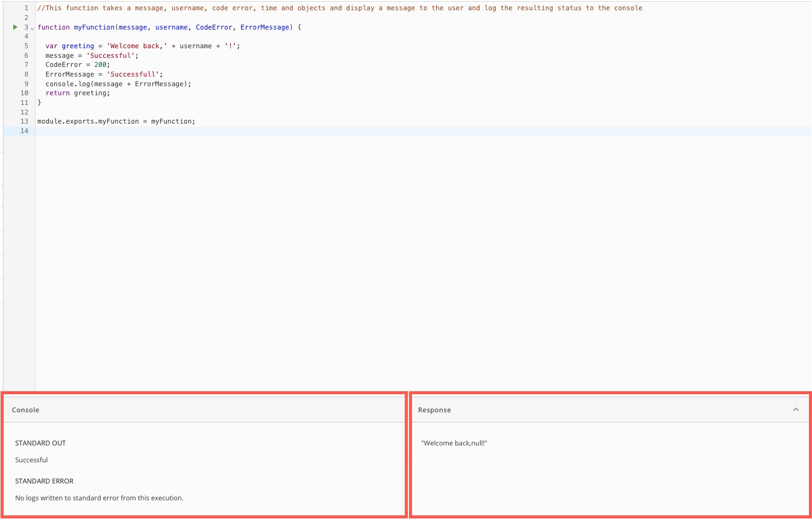Click the value 200 on line 7
This screenshot has width=812, height=519.
[x=101, y=64]
